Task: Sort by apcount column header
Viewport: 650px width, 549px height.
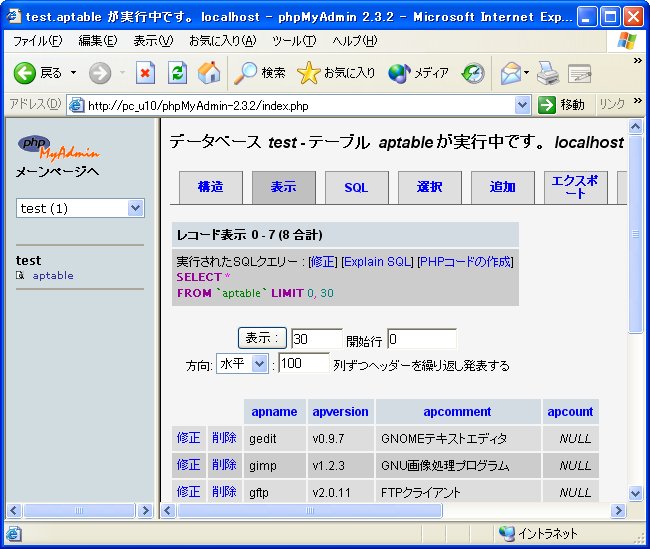Action: pyautogui.click(x=570, y=412)
